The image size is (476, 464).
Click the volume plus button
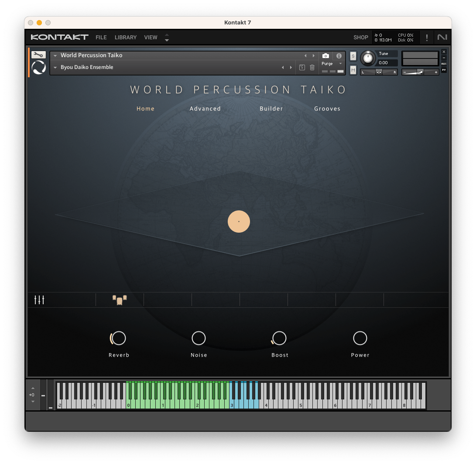[436, 72]
